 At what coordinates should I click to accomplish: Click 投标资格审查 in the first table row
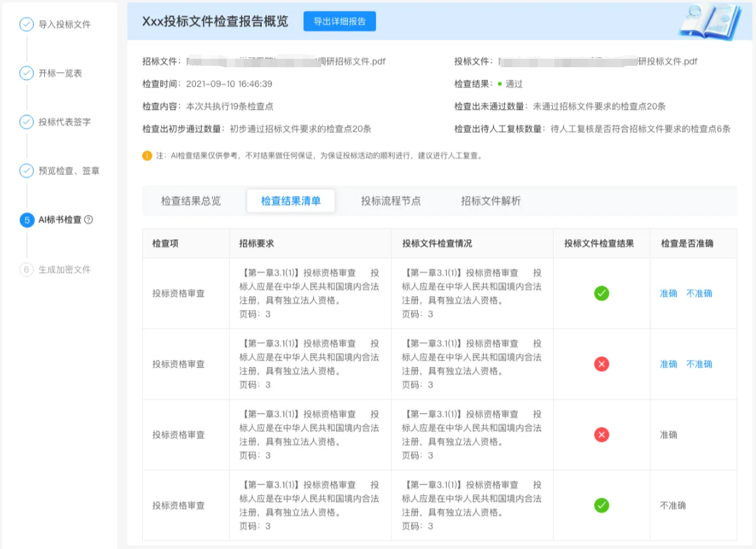pos(178,293)
